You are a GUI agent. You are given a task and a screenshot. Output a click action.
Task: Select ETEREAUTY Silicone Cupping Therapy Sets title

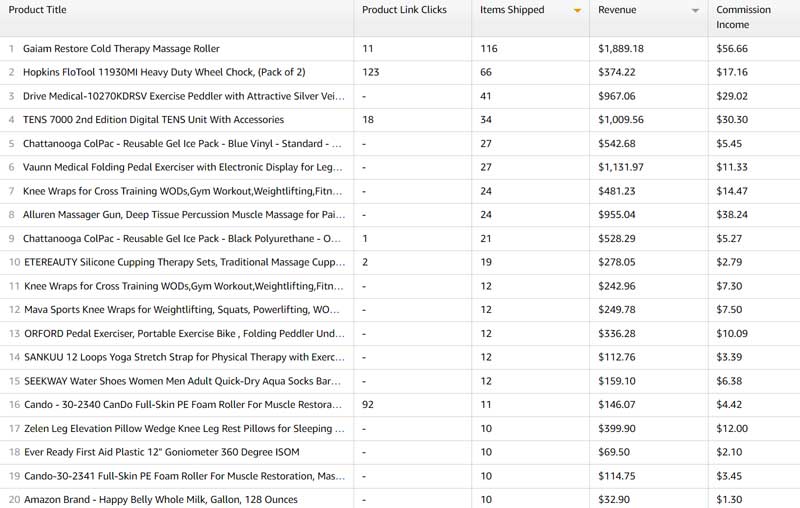pyautogui.click(x=185, y=262)
